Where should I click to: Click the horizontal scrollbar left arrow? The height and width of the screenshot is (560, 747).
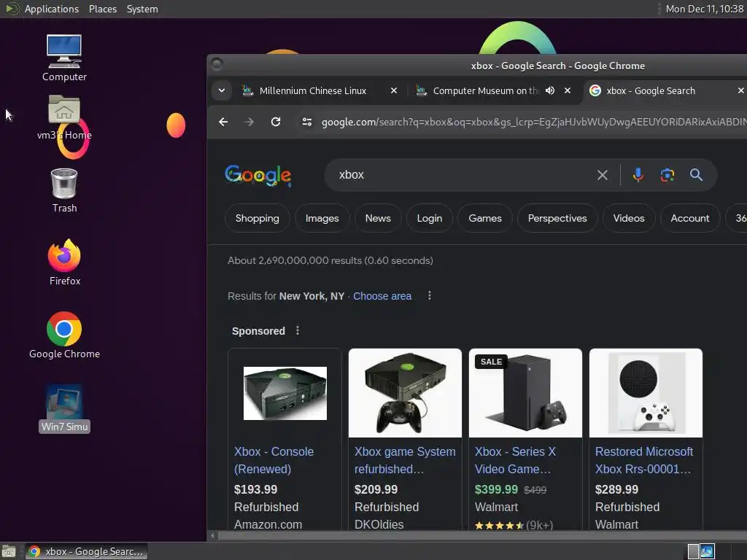[x=212, y=536]
